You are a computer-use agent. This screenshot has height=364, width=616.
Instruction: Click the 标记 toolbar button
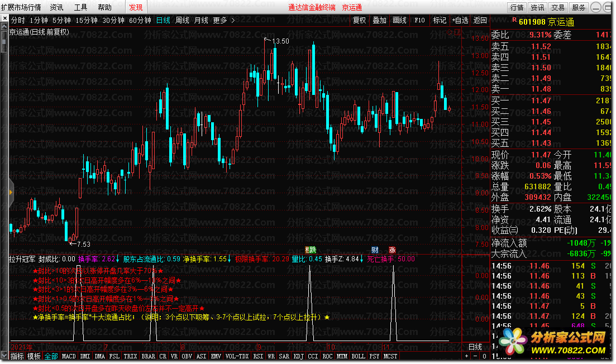(x=440, y=20)
